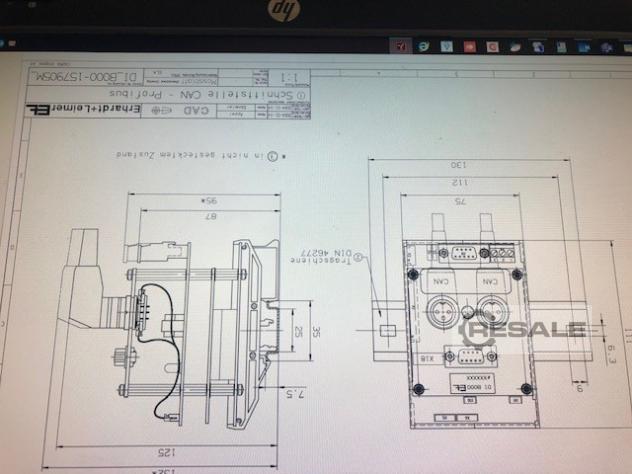Click the RESALE watermark logo
The height and width of the screenshot is (474, 632).
click(525, 329)
